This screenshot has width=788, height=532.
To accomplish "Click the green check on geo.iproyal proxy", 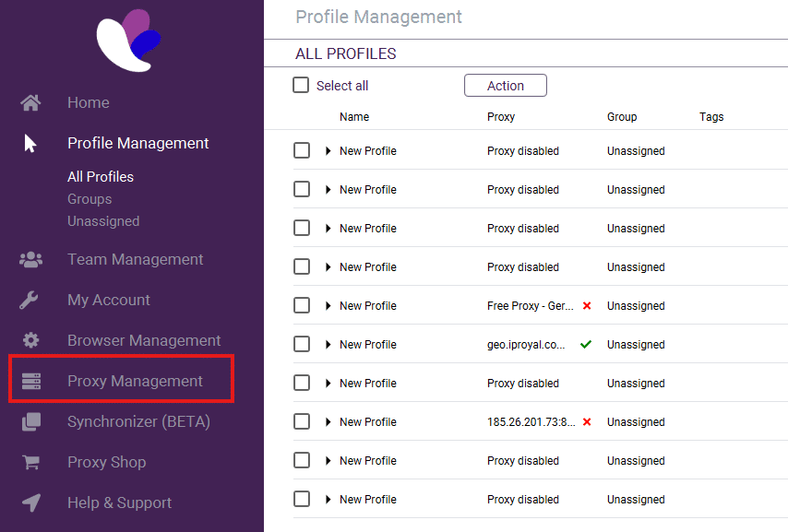I will 586,345.
